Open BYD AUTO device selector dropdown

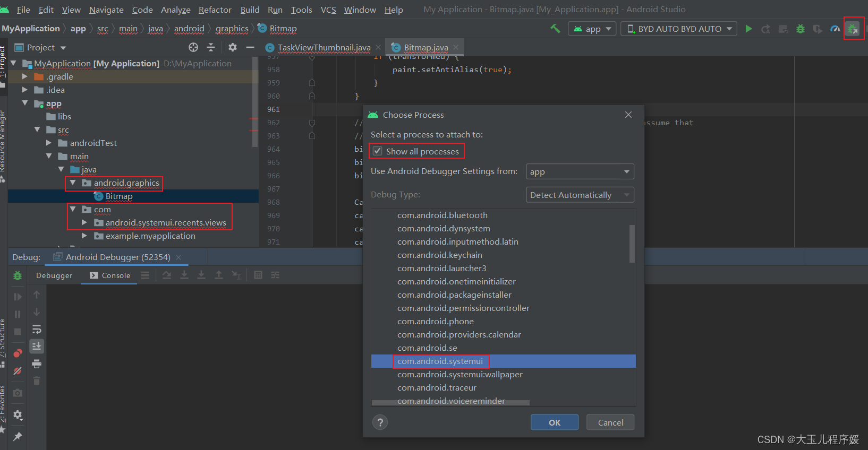point(679,29)
